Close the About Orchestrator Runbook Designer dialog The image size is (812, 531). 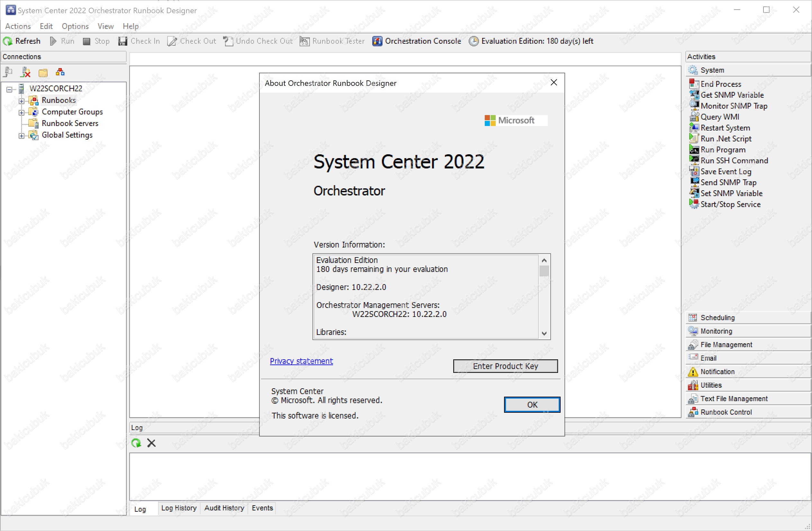point(554,83)
